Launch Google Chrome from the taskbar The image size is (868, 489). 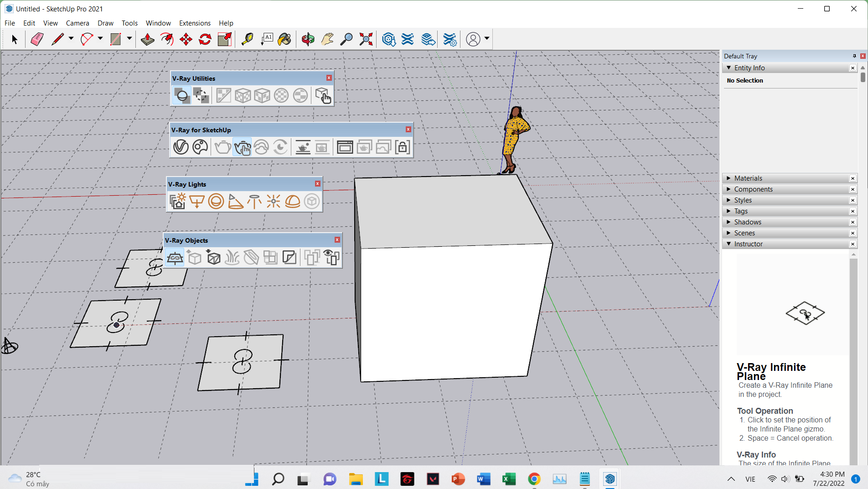coord(534,479)
